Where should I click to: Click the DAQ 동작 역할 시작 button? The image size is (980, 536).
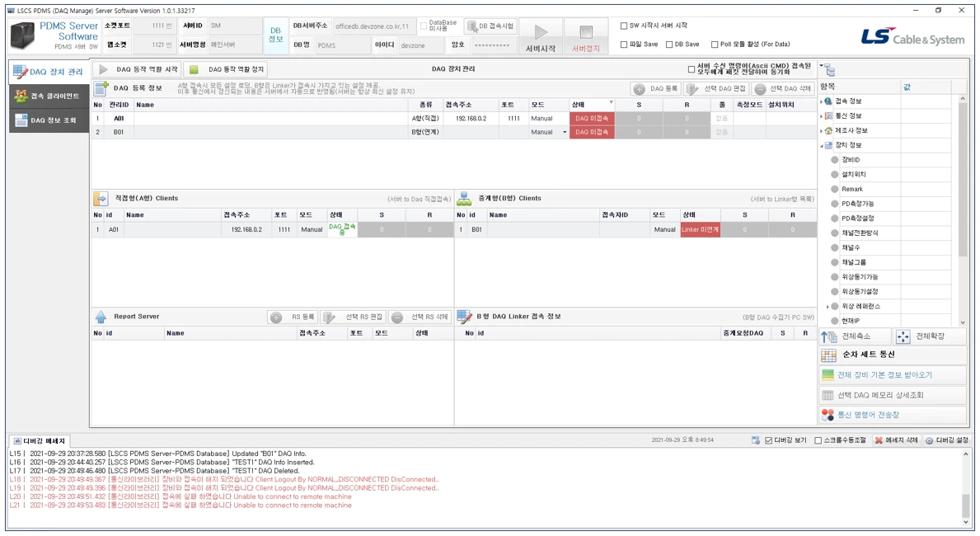[x=138, y=69]
